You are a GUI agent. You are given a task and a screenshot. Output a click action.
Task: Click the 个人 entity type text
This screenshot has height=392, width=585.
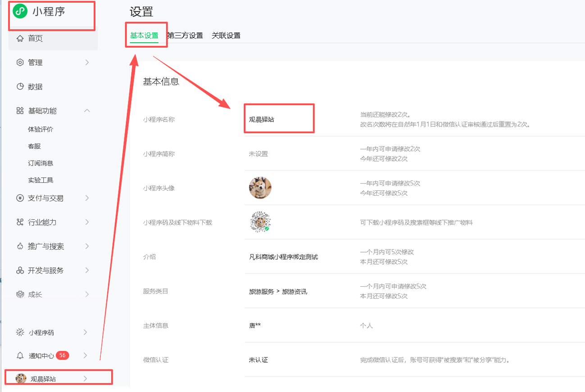pos(367,325)
